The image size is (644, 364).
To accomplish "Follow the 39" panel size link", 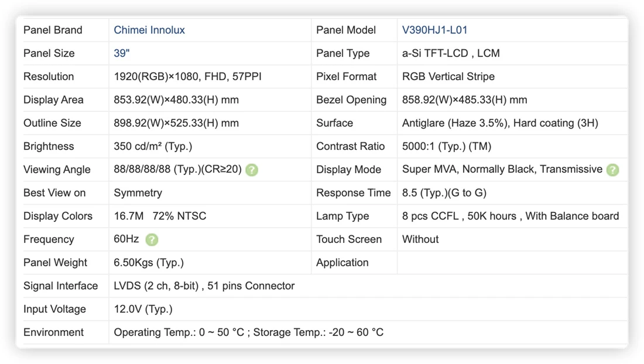I will click(122, 53).
